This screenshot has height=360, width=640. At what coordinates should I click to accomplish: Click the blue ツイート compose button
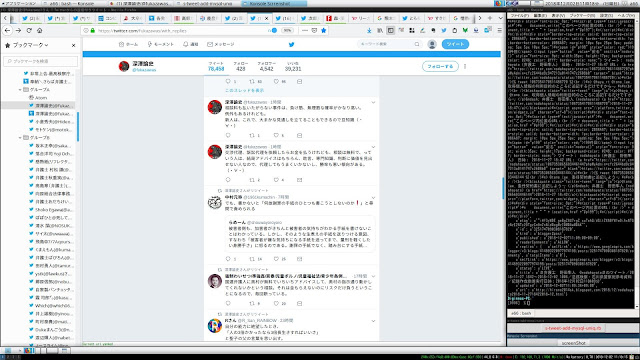click(x=455, y=44)
